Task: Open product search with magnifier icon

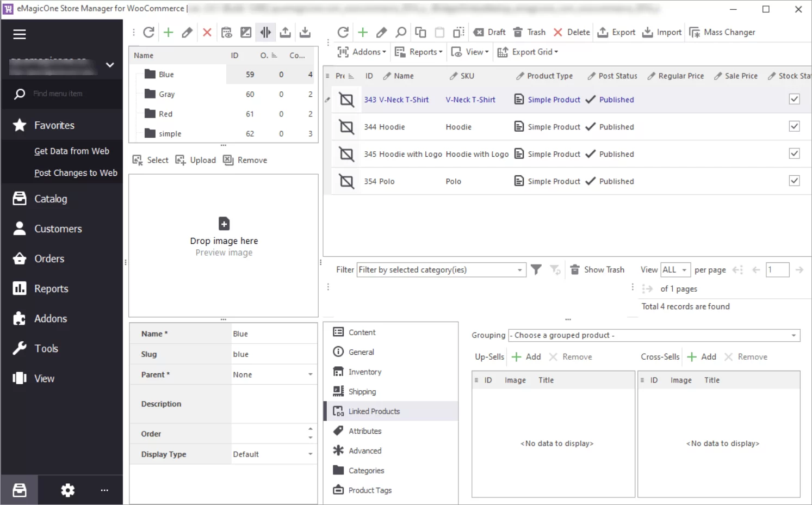Action: 401,32
